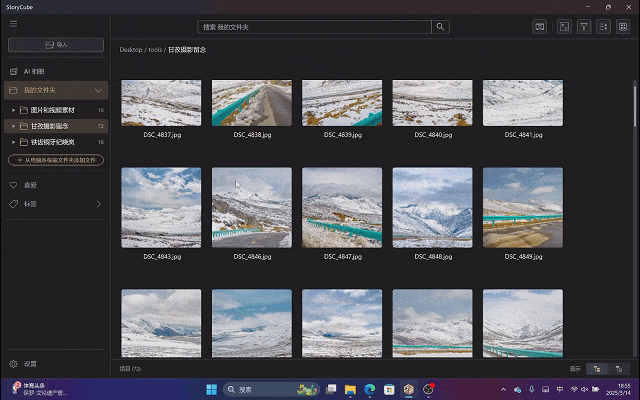This screenshot has width=640, height=400.
Task: Toggle the right display mode button in status bar
Action: pyautogui.click(x=618, y=369)
